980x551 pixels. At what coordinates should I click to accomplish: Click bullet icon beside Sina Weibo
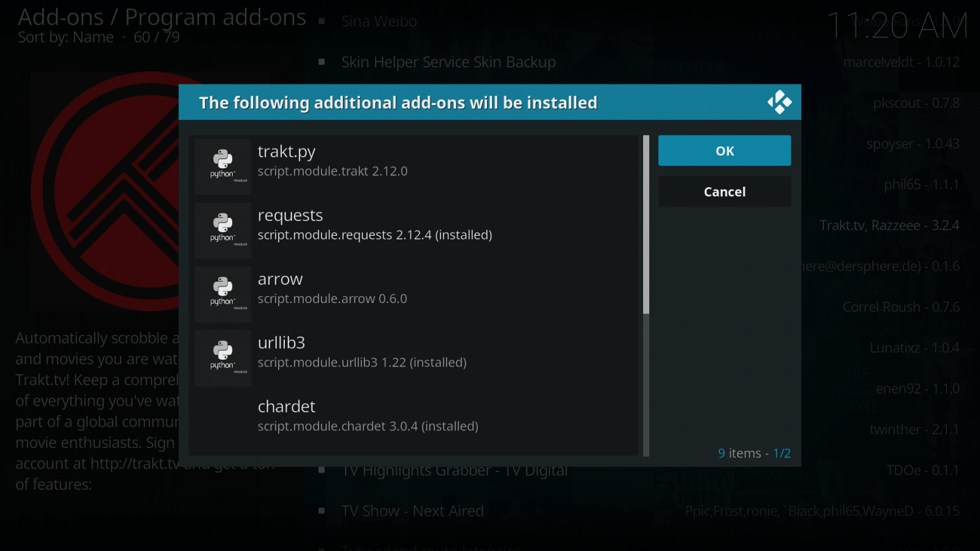point(322,21)
